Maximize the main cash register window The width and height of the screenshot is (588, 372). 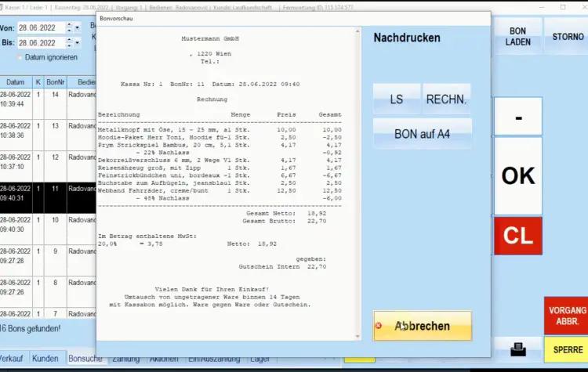pyautogui.click(x=563, y=7)
